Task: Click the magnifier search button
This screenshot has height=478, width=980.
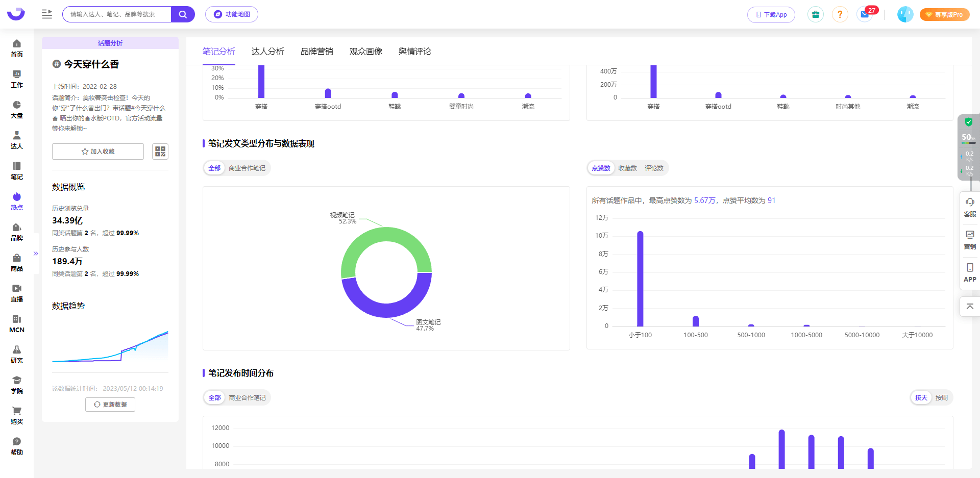Action: pyautogui.click(x=183, y=14)
